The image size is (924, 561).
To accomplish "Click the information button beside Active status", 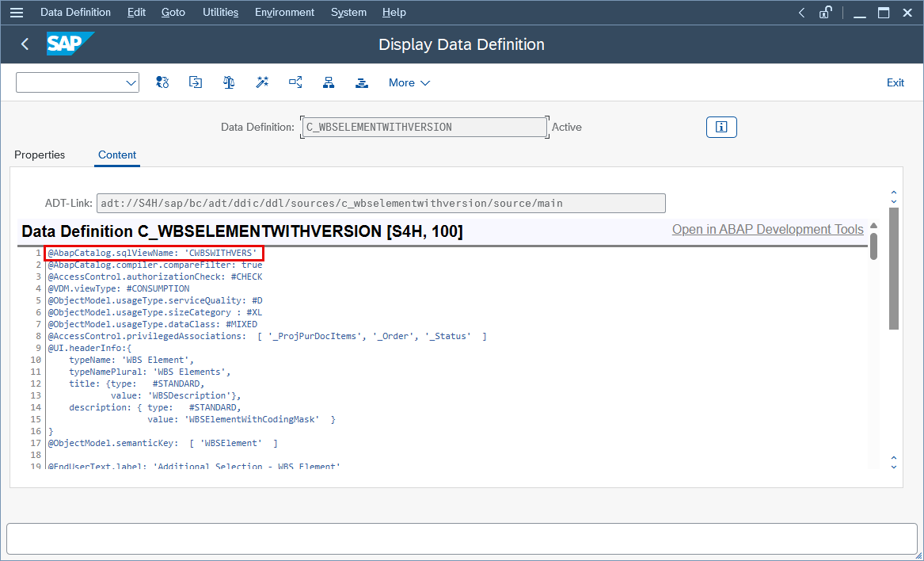I will (721, 127).
